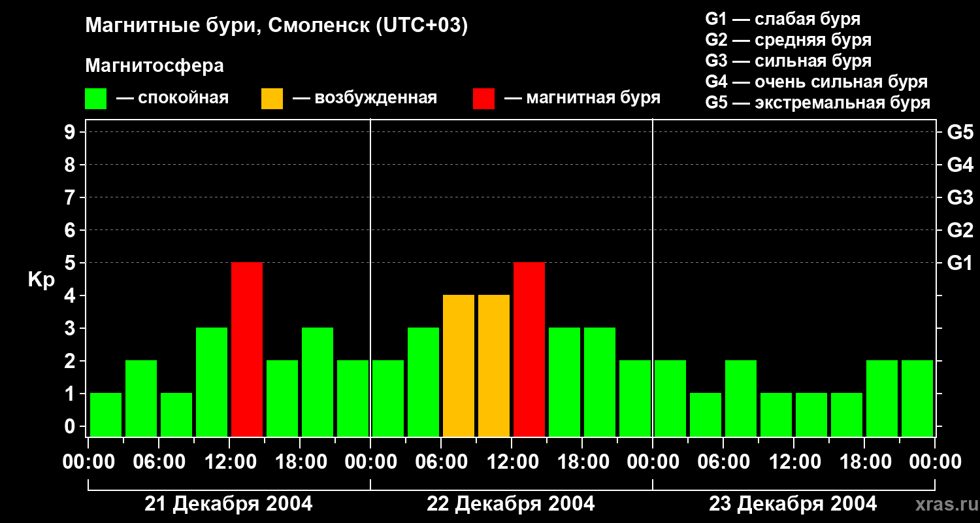Click 'G4 — очень сильная буря' line

coord(816,82)
